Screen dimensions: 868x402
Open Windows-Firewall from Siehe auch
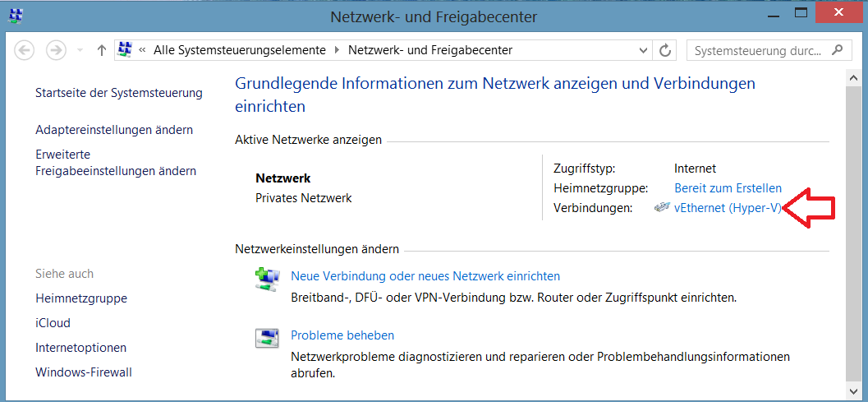click(84, 372)
